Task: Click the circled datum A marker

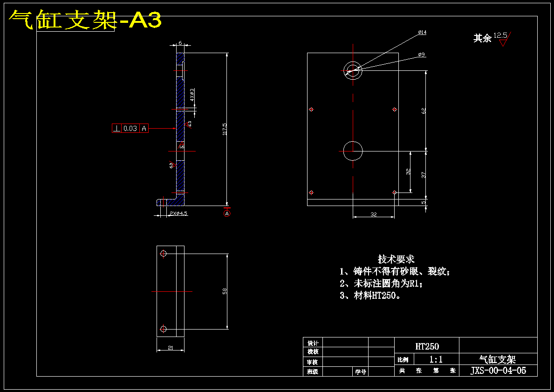Action: click(x=227, y=213)
